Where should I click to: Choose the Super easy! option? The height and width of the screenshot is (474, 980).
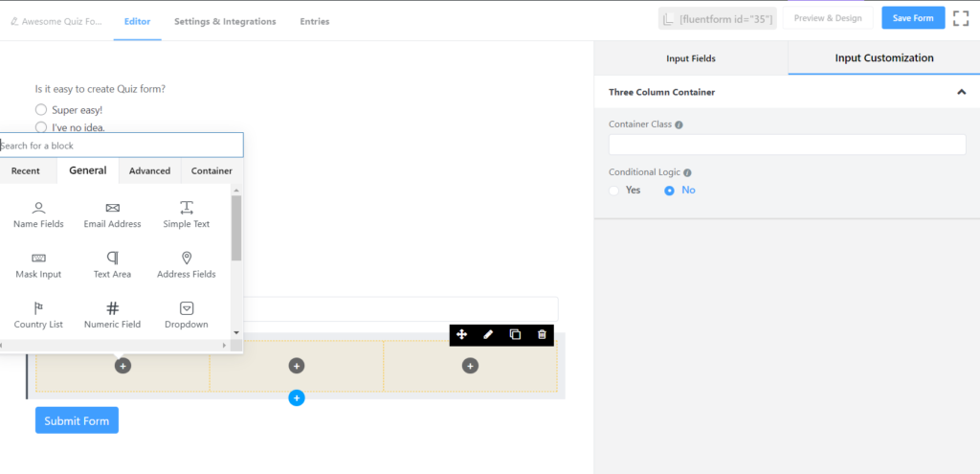click(x=69, y=110)
